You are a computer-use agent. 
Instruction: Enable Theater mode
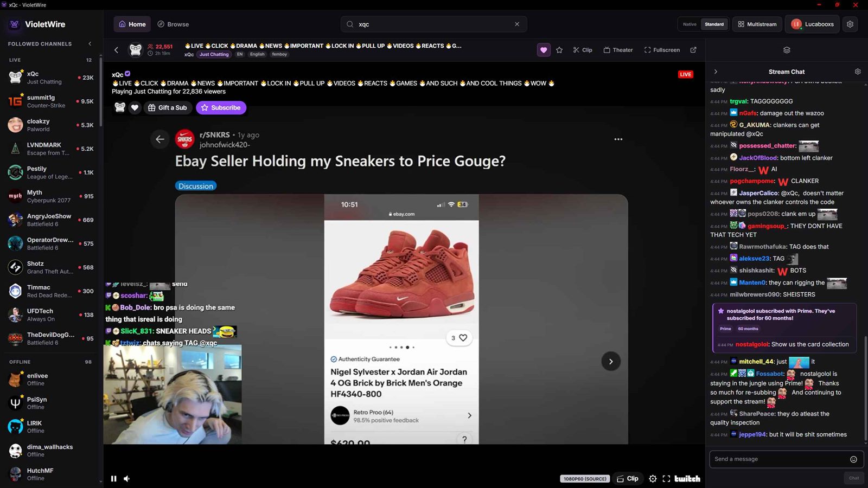(x=618, y=50)
